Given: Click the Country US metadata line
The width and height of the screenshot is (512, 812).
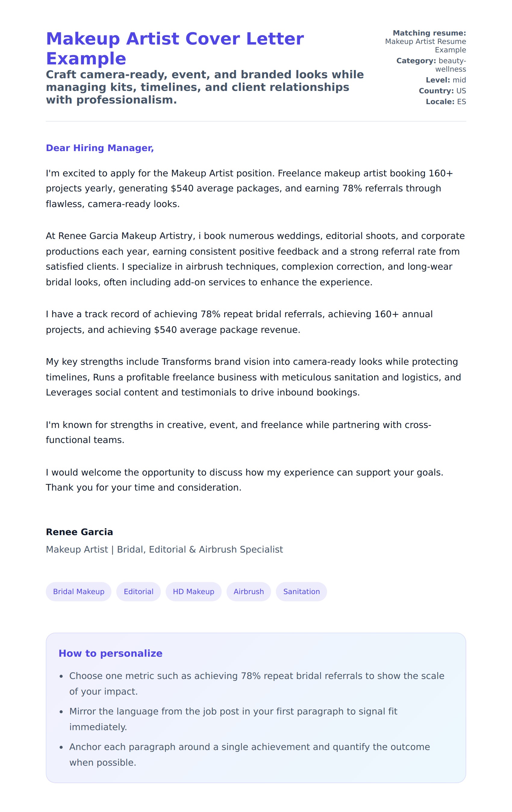Looking at the screenshot, I should click(x=442, y=91).
